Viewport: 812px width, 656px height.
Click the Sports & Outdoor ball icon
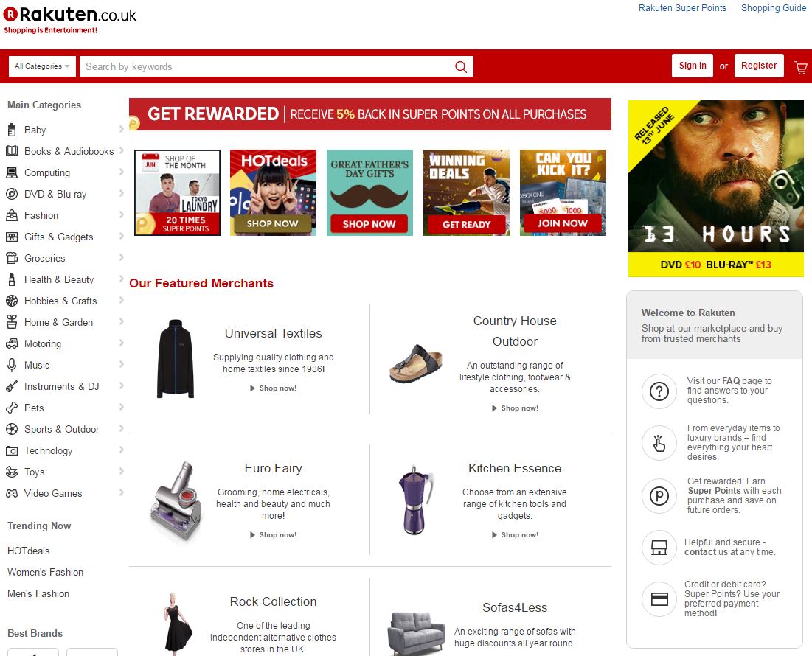click(11, 430)
